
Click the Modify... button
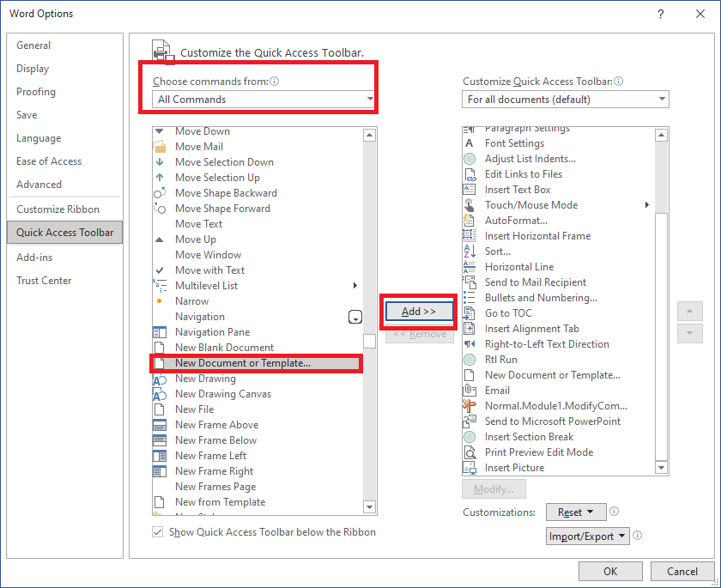tap(494, 489)
